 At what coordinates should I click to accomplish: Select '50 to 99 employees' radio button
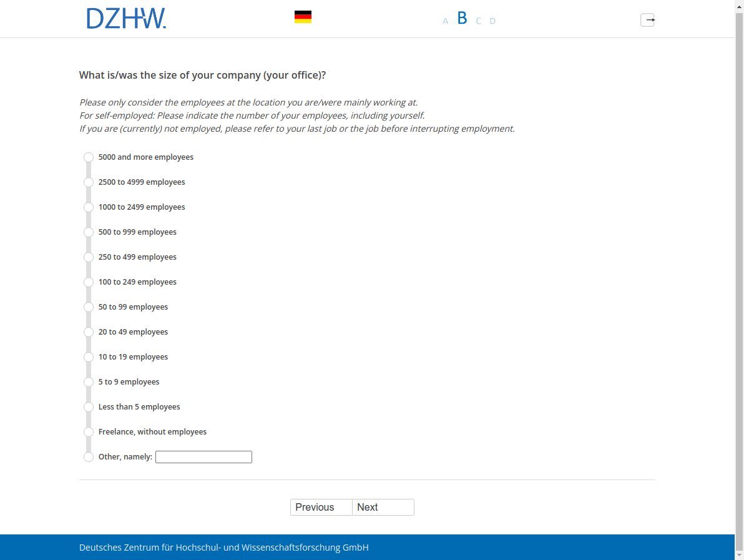tap(89, 307)
